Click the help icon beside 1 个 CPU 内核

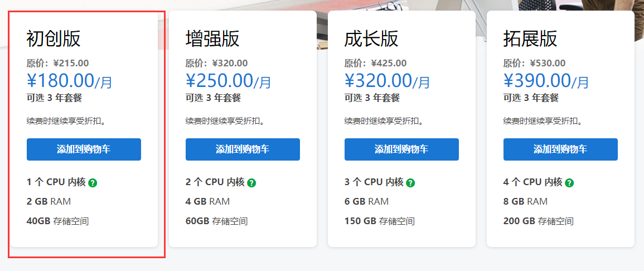coord(93,182)
